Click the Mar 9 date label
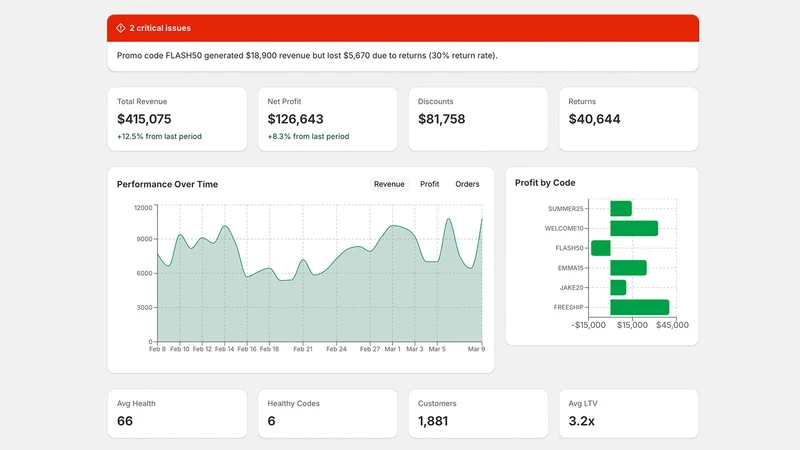The width and height of the screenshot is (800, 450). pyautogui.click(x=477, y=349)
